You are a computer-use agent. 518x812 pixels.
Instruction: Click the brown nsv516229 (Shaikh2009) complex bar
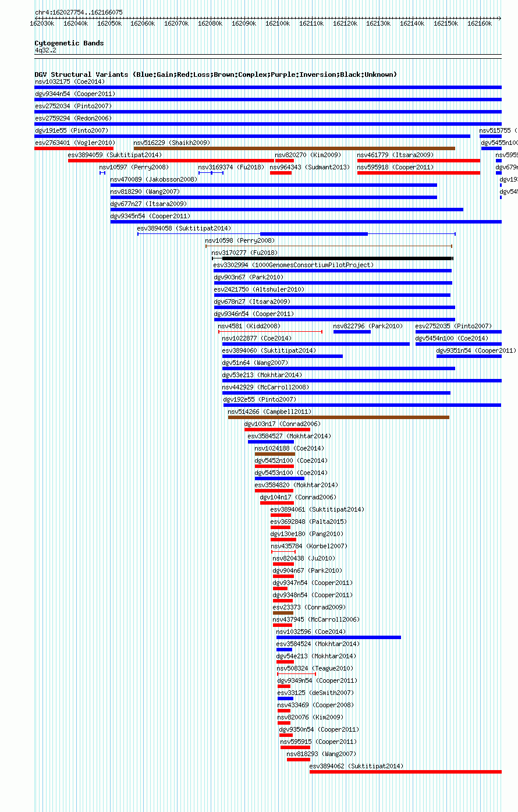pos(295,148)
